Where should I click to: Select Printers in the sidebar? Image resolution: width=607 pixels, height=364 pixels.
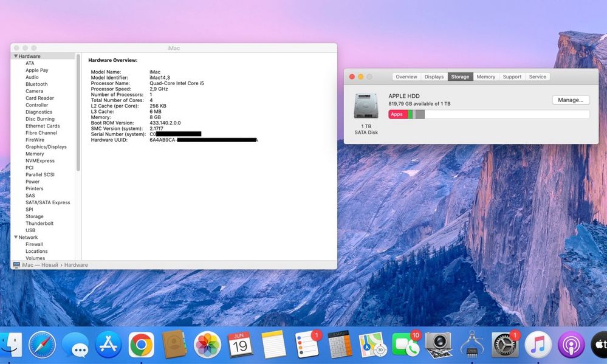tap(35, 188)
